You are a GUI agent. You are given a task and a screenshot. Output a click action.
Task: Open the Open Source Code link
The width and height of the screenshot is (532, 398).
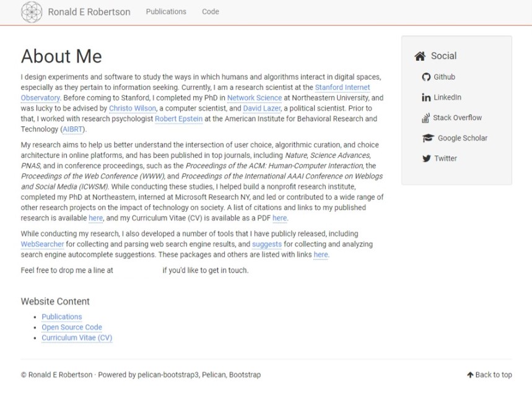(x=72, y=327)
